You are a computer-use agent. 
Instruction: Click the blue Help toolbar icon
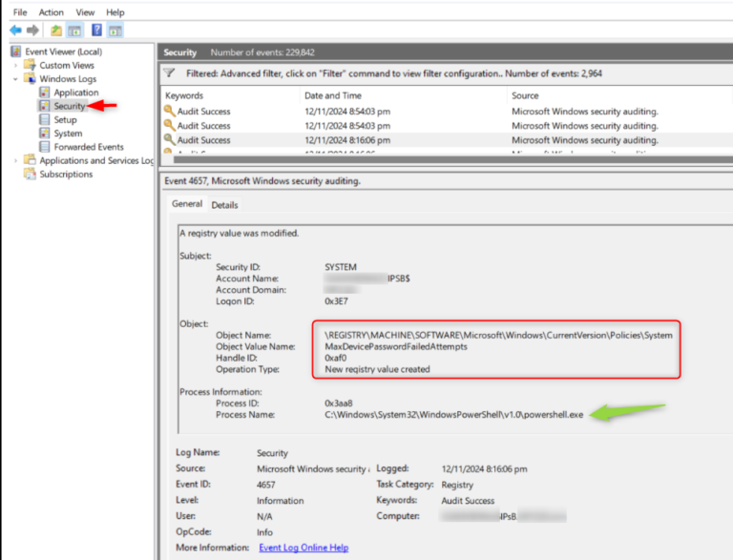(96, 31)
